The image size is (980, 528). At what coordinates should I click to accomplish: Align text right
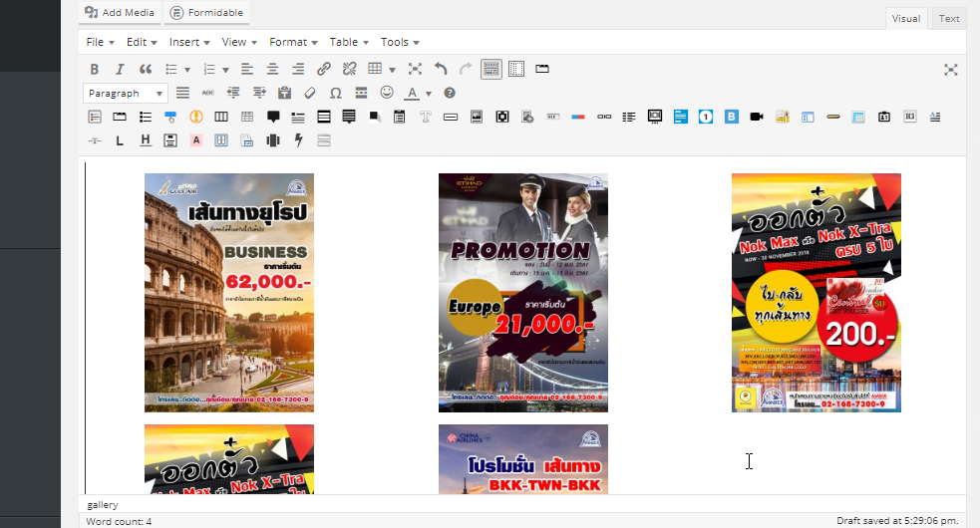click(298, 70)
